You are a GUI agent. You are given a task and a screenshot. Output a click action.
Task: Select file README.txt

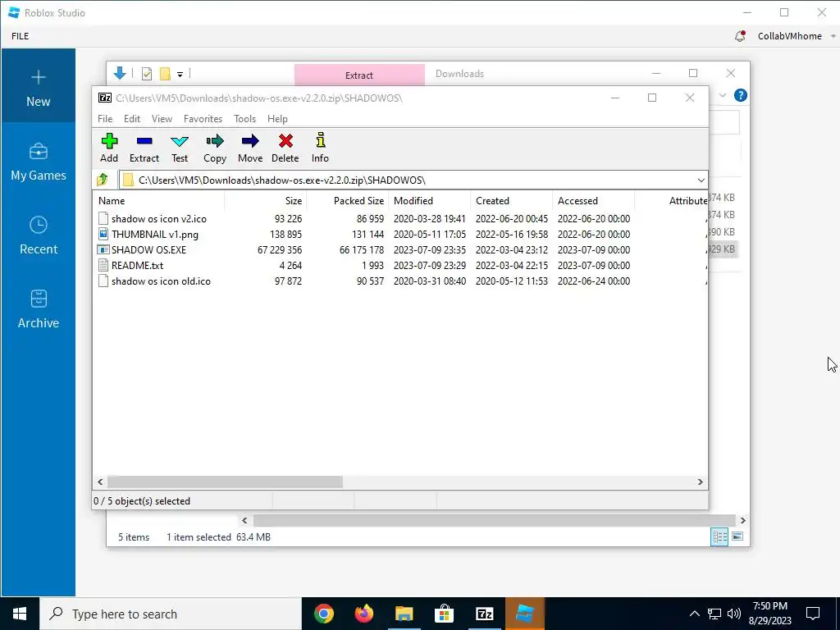point(137,265)
